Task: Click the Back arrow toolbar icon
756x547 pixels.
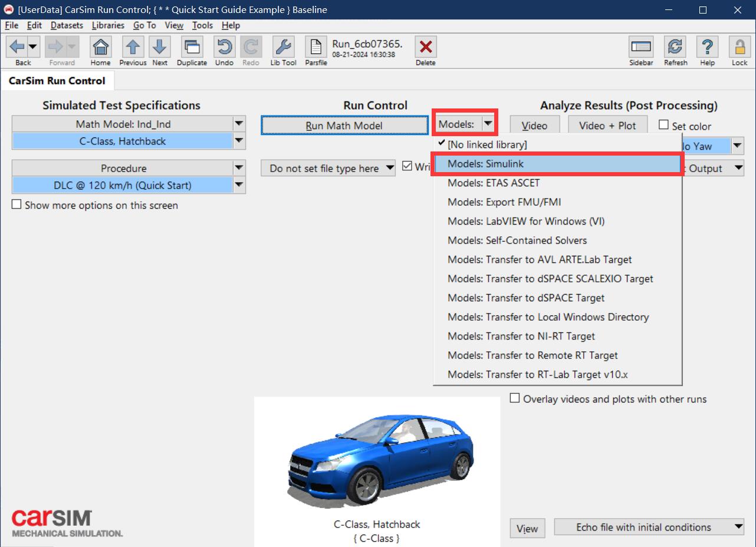Action: click(x=17, y=47)
